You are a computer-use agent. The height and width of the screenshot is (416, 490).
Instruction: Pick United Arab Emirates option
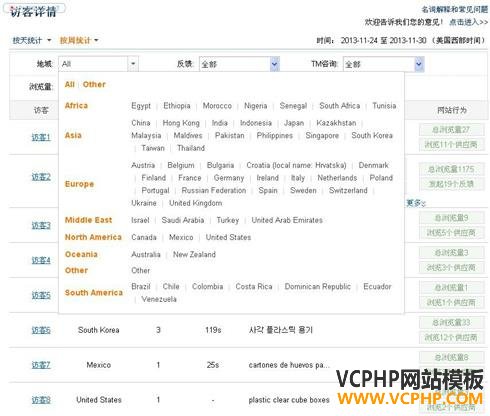[287, 220]
